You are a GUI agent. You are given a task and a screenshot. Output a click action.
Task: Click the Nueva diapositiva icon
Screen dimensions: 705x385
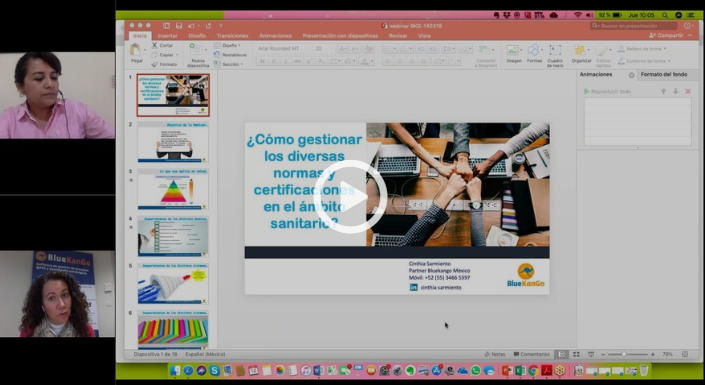pos(197,49)
